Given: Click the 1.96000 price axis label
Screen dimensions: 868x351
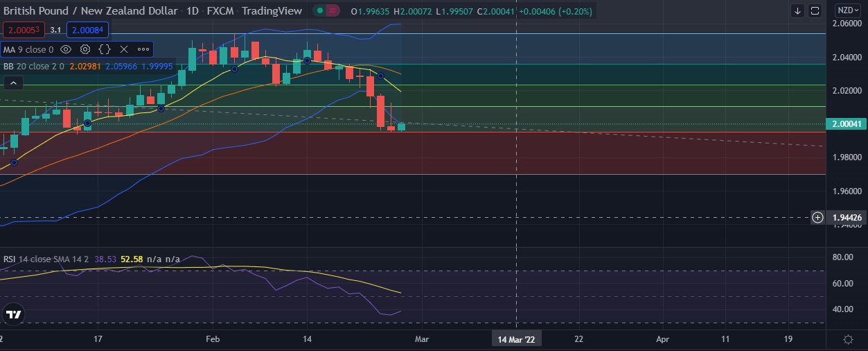Looking at the screenshot, I should point(847,191).
